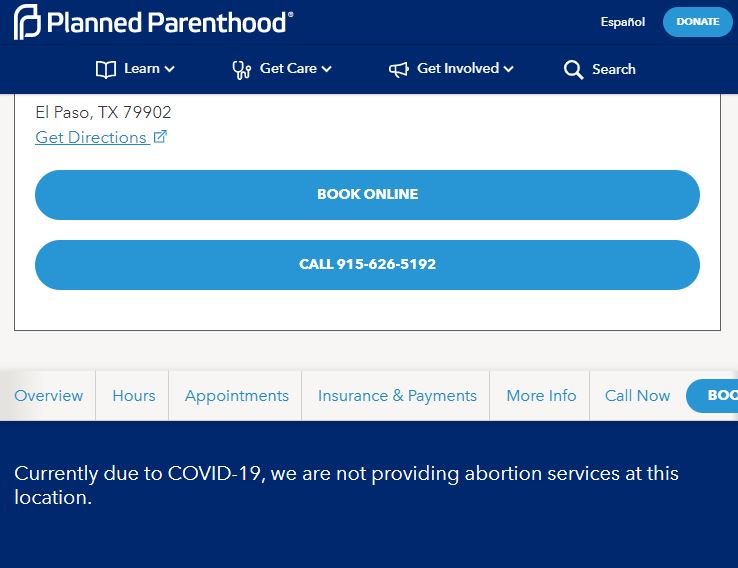Screen dimensions: 738x568
Task: Click the Planned Parenthood logo icon
Action: (x=27, y=22)
